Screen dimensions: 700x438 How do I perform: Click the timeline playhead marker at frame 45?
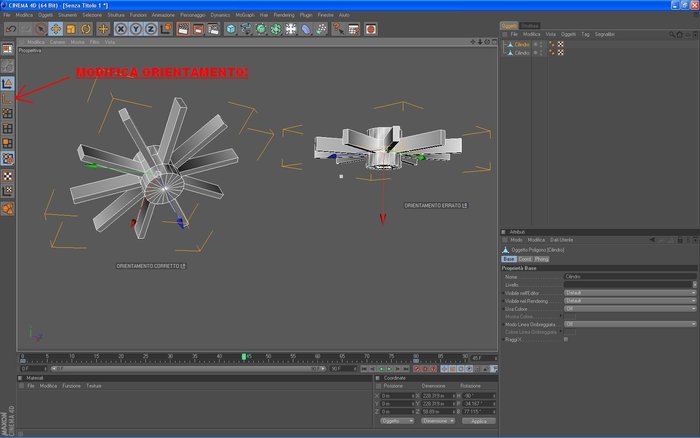coord(244,357)
